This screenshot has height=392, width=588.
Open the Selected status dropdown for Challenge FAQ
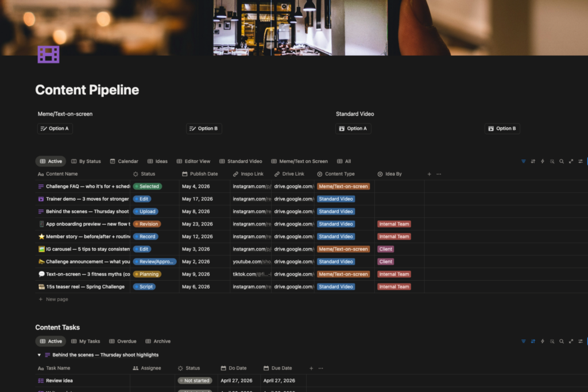[147, 187]
